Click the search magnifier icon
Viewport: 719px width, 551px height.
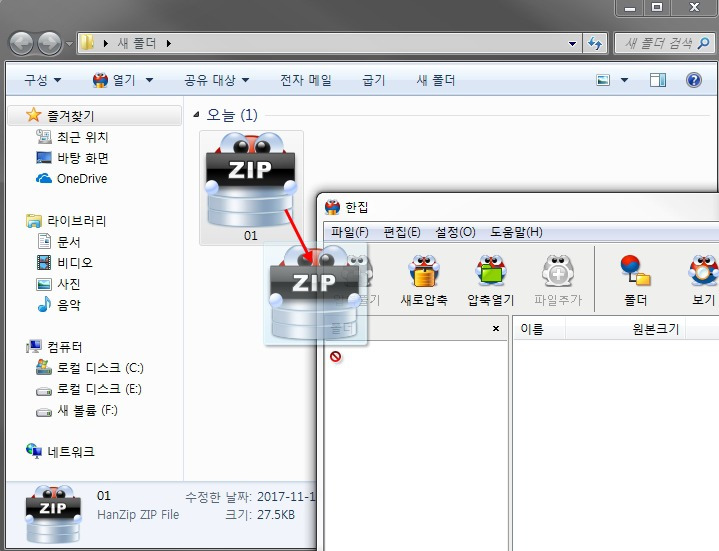point(703,44)
